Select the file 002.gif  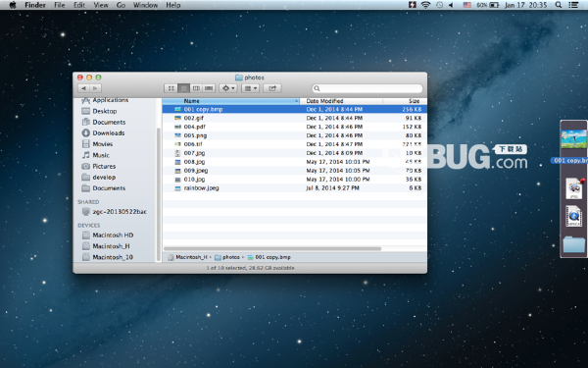(294, 118)
